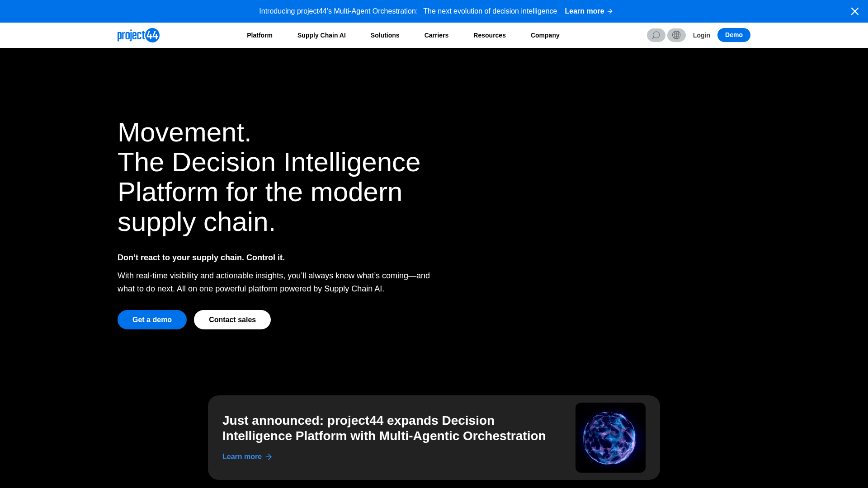
Task: Click the Demo button
Action: pos(733,35)
